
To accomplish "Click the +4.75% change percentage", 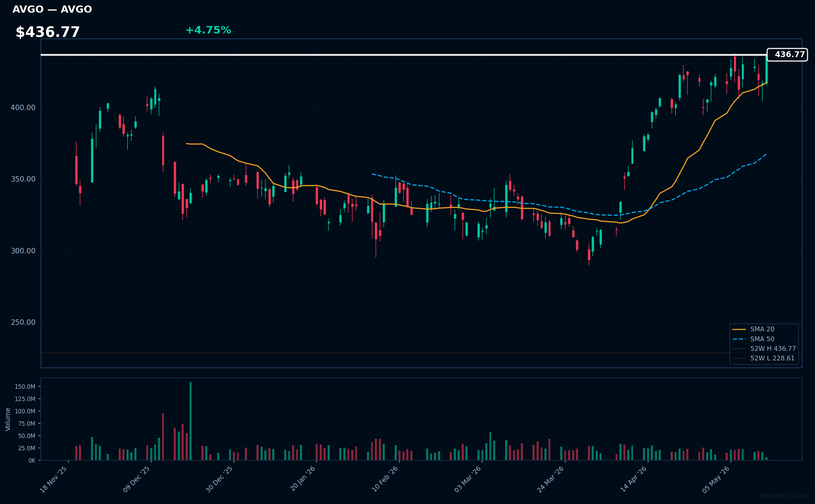I will [x=208, y=30].
